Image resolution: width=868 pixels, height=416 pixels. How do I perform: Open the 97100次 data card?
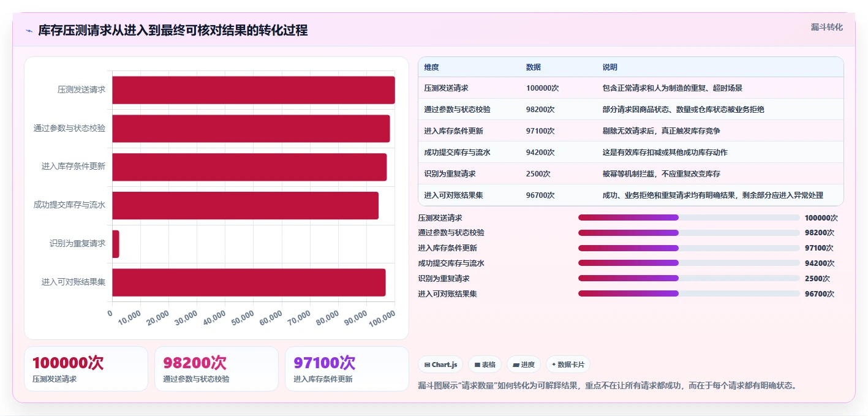pyautogui.click(x=347, y=369)
